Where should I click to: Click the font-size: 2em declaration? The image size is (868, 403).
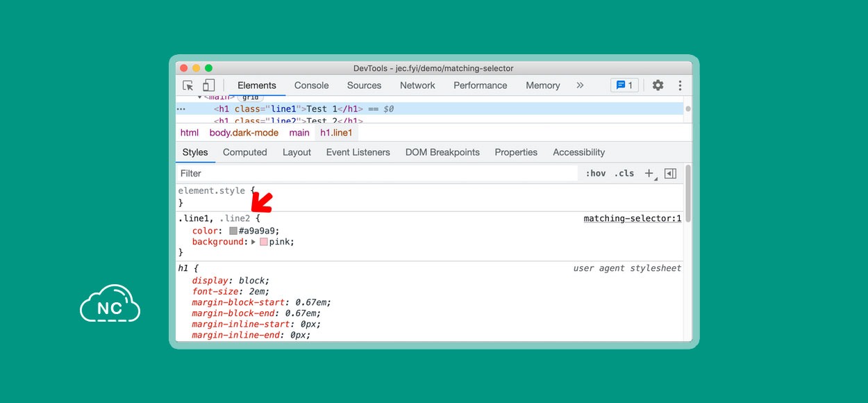click(x=231, y=292)
